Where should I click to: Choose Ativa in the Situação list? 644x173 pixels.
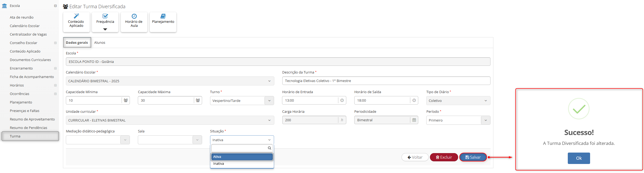point(242,157)
